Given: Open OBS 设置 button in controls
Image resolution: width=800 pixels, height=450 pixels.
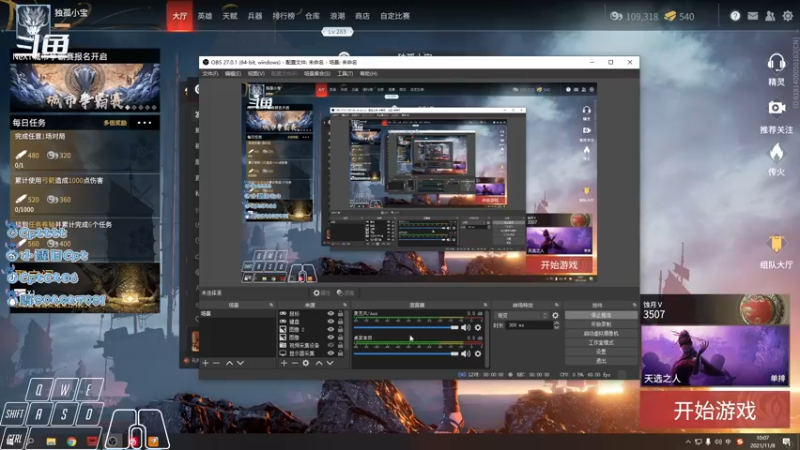Looking at the screenshot, I should pyautogui.click(x=601, y=352).
